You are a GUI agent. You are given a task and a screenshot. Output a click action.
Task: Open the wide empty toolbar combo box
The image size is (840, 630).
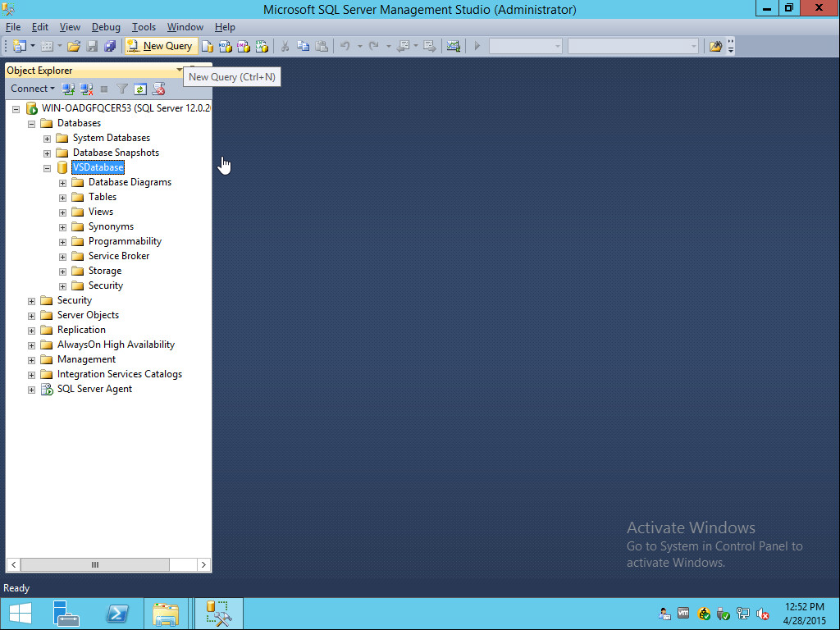coord(633,46)
